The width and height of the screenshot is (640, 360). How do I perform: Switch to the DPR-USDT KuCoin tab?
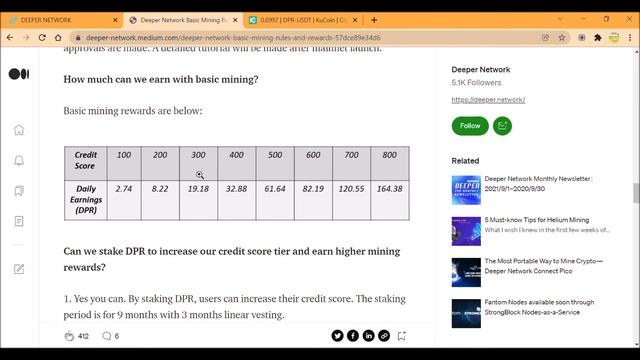[x=302, y=20]
